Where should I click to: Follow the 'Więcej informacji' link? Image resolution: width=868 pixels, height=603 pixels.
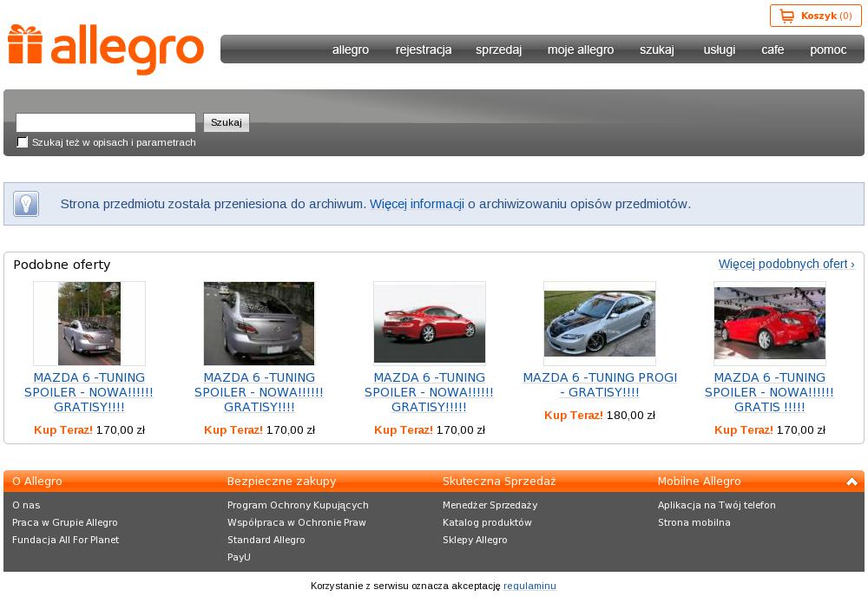pos(417,204)
